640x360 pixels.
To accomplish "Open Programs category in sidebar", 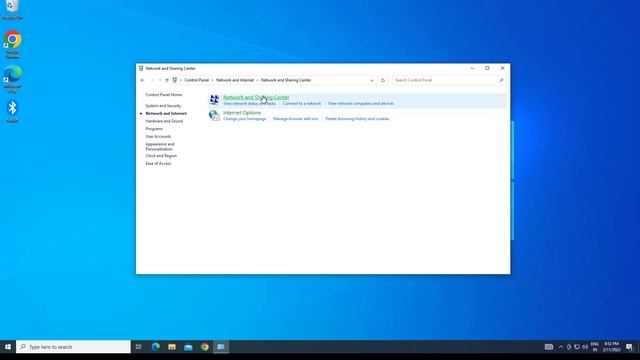I will pyautogui.click(x=154, y=129).
